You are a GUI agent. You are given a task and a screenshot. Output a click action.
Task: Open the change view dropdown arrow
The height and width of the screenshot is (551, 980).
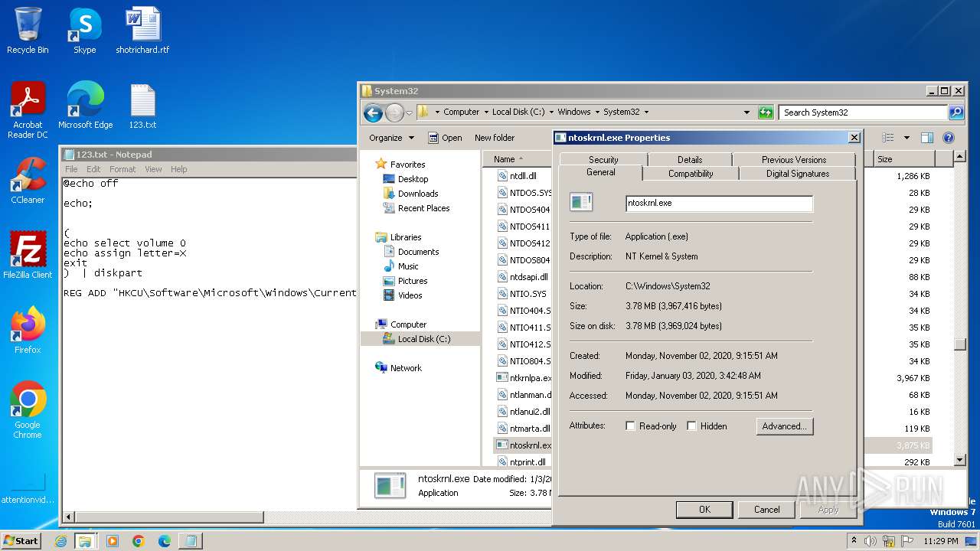pyautogui.click(x=906, y=138)
